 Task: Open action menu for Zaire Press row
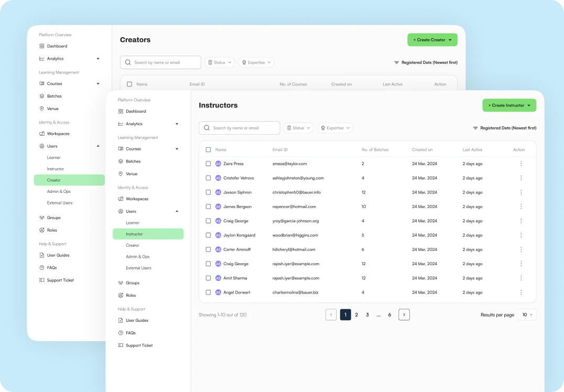point(521,164)
